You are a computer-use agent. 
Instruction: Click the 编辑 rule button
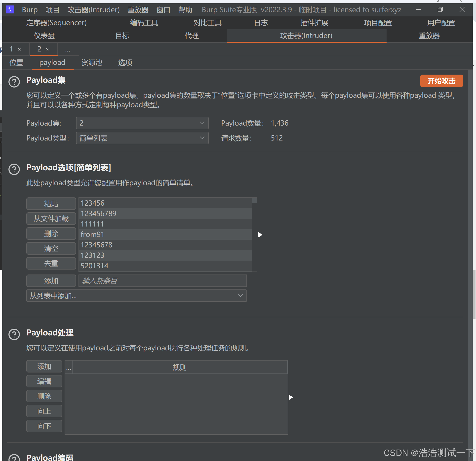tap(44, 381)
